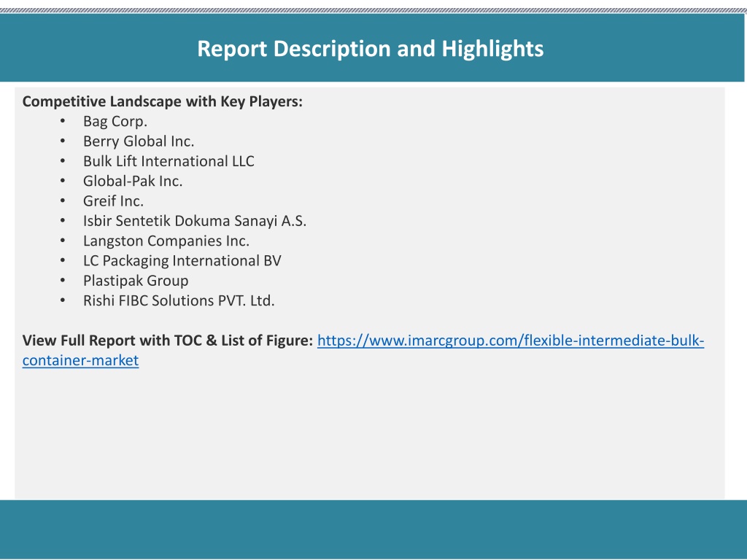Select 'Global-Pak Inc.' in the list
This screenshot has height=560, width=747.
[133, 182]
